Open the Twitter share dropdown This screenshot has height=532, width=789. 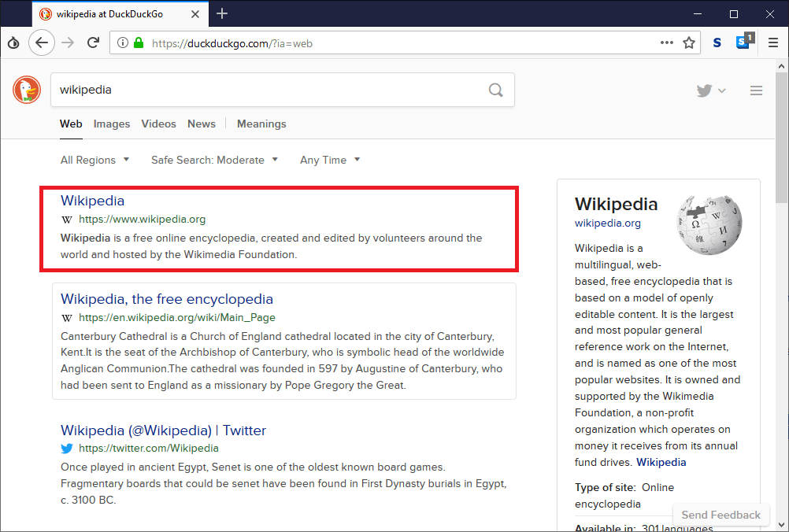(710, 91)
